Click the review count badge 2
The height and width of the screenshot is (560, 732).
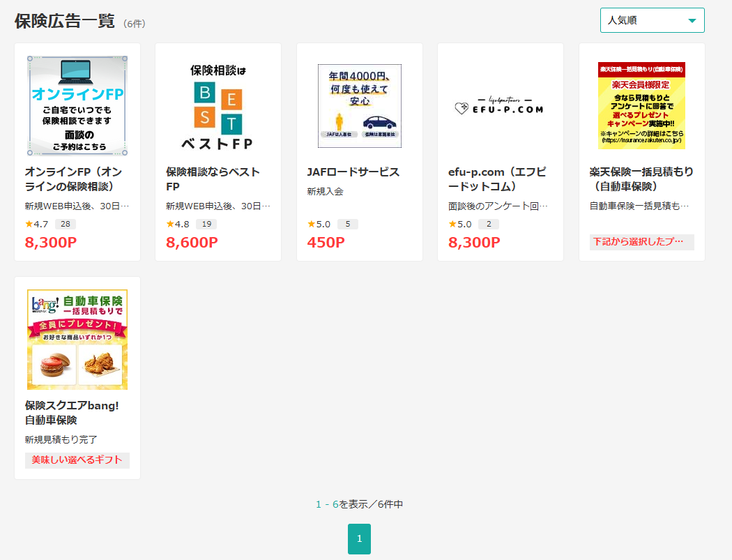[489, 224]
